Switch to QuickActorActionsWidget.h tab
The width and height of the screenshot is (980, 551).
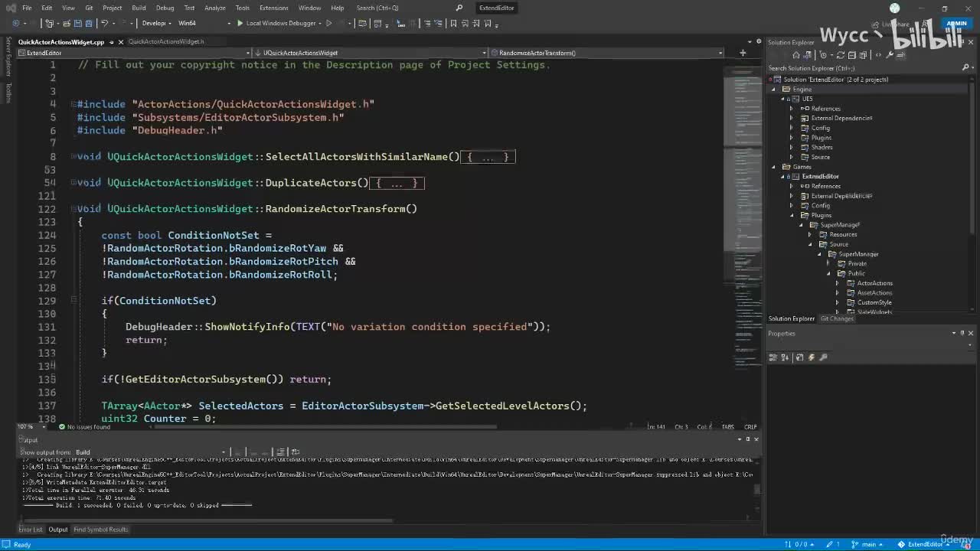pos(166,41)
